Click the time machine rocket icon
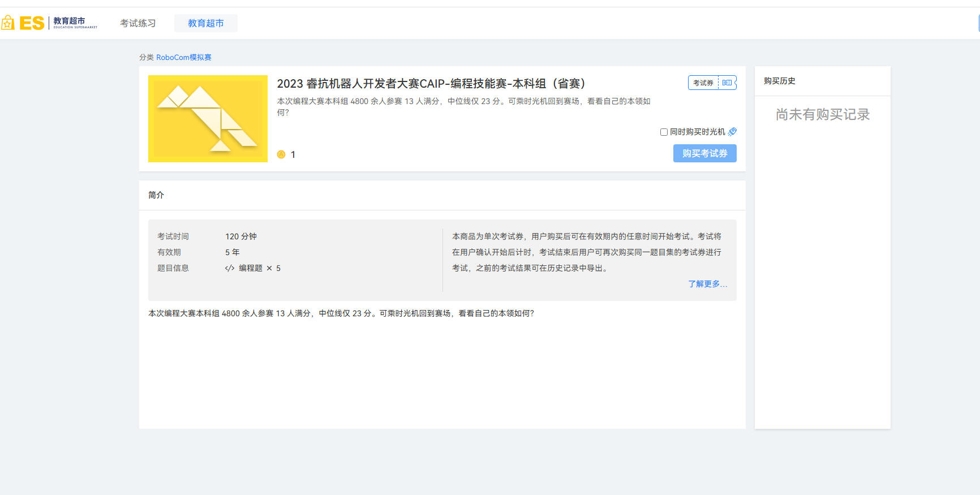Viewport: 980px width, 495px height. click(732, 132)
